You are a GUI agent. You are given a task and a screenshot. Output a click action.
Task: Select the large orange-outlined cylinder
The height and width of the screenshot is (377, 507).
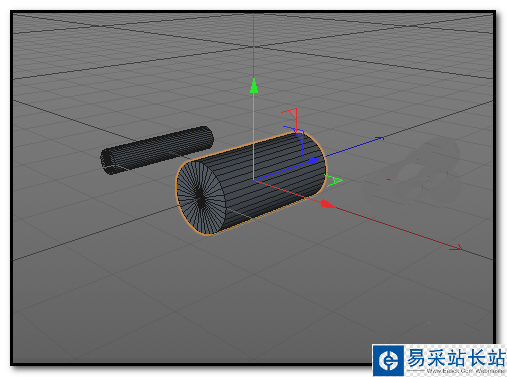click(x=251, y=184)
